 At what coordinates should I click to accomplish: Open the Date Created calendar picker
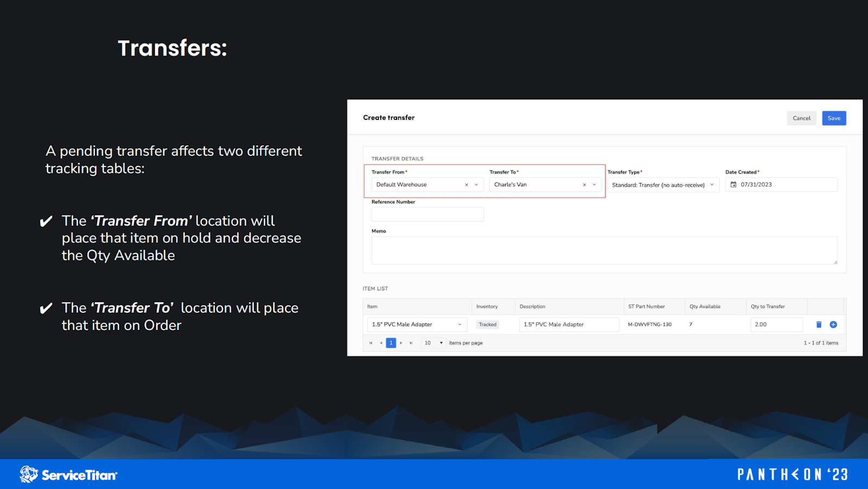(x=733, y=185)
